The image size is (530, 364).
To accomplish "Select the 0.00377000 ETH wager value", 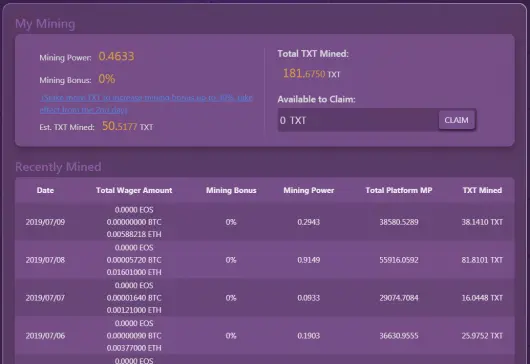I will coord(134,348).
